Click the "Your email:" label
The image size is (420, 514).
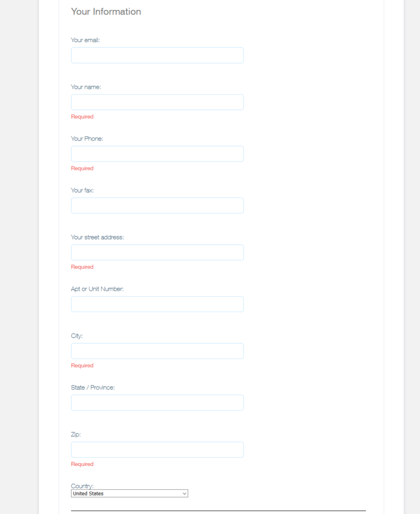[85, 40]
